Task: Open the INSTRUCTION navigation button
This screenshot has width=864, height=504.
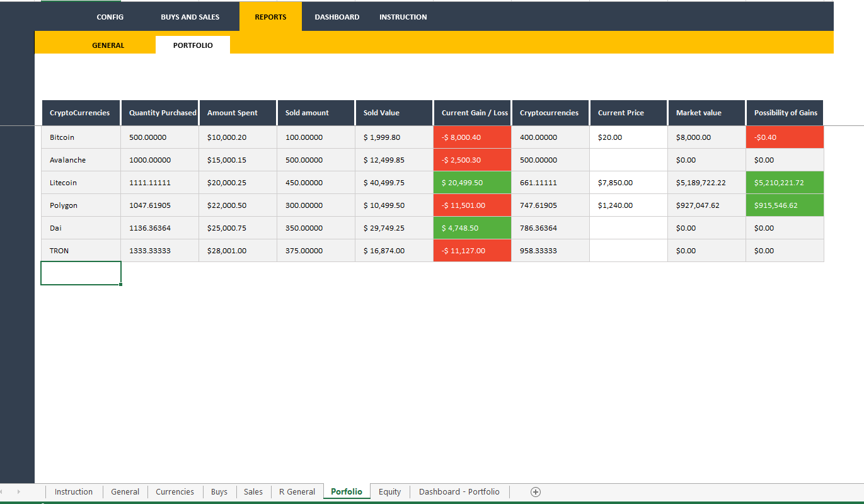Action: pos(403,17)
